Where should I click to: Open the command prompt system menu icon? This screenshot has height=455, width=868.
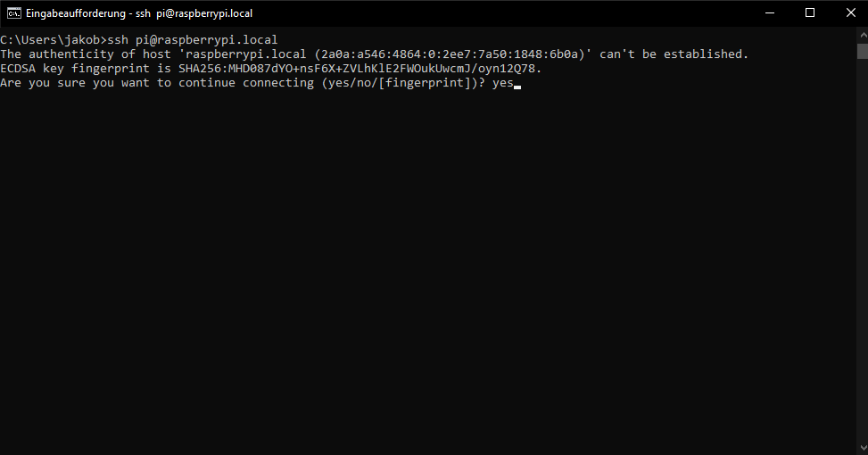(x=14, y=12)
